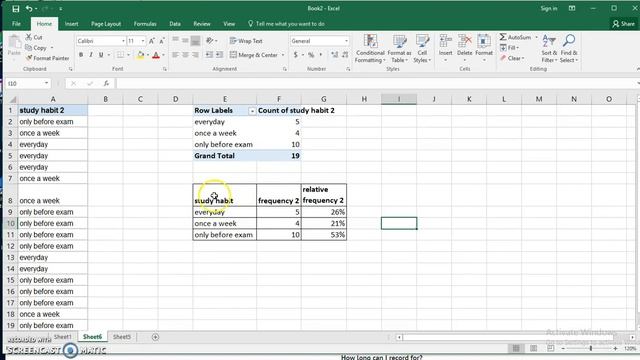Switch to Normal view in status bar
This screenshot has height=360, width=640.
(x=516, y=348)
